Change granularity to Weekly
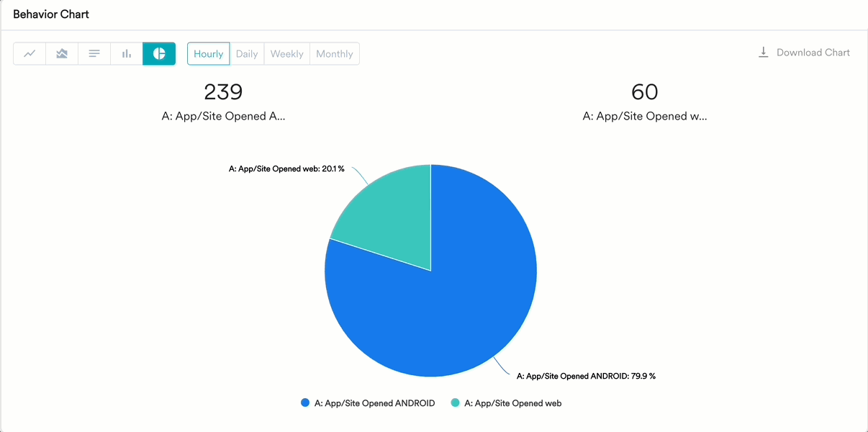 [x=286, y=54]
